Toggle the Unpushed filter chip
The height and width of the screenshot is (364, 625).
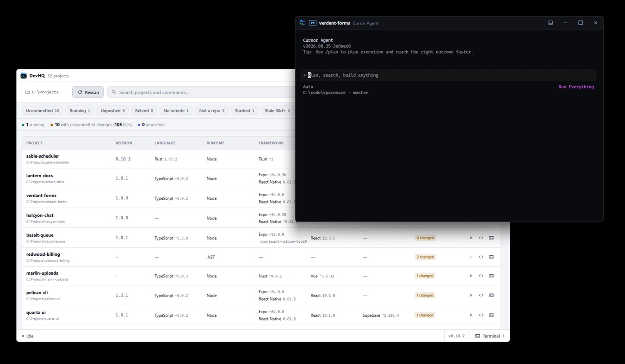point(112,111)
